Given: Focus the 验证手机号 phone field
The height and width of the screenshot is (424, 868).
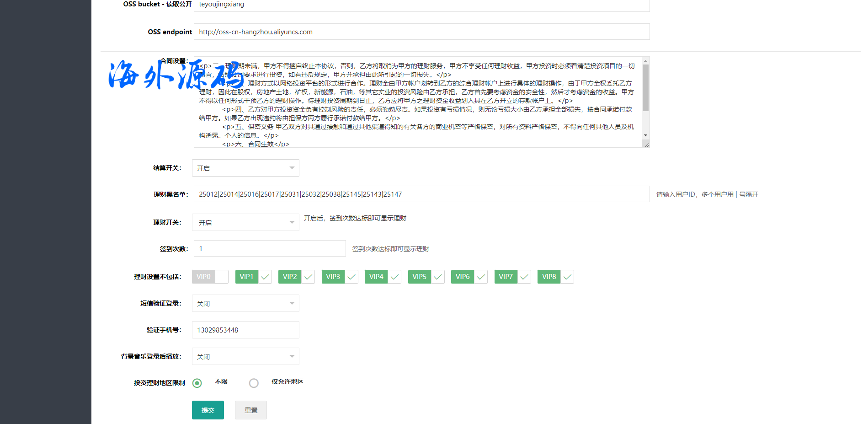Looking at the screenshot, I should tap(245, 330).
